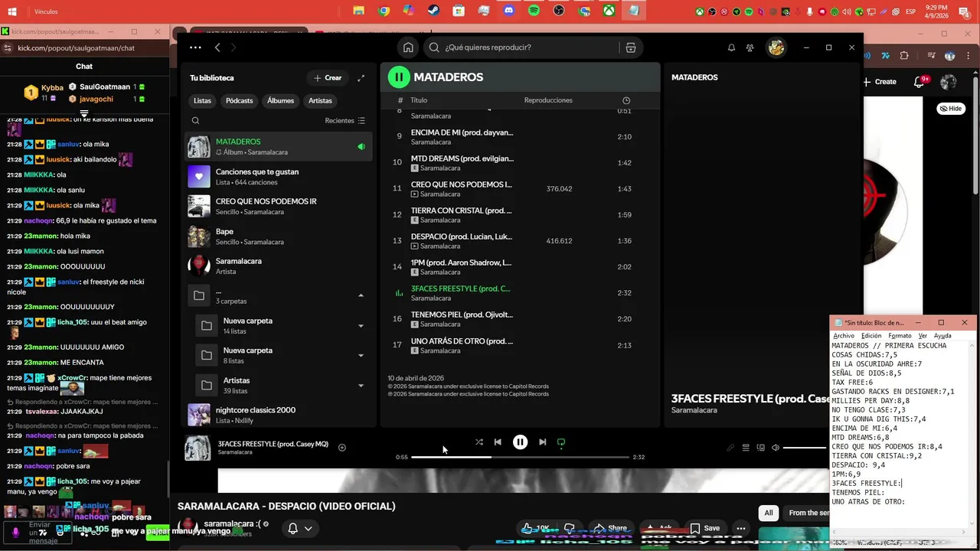Click the now playing album art thumbnail
The width and height of the screenshot is (980, 551).
tap(198, 448)
